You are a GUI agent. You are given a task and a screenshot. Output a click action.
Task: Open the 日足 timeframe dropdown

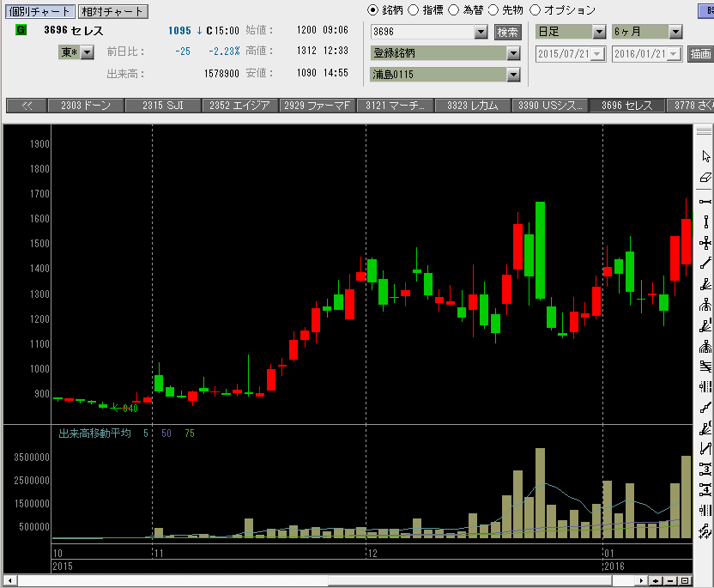point(599,32)
